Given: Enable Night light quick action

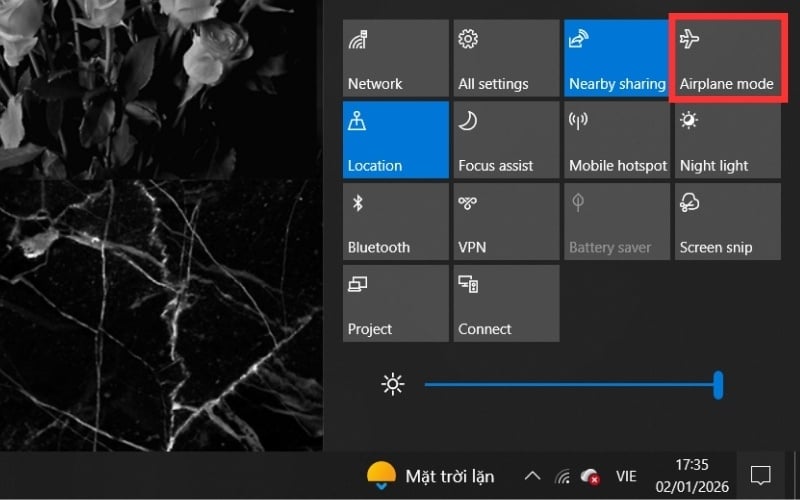Looking at the screenshot, I should tap(726, 141).
